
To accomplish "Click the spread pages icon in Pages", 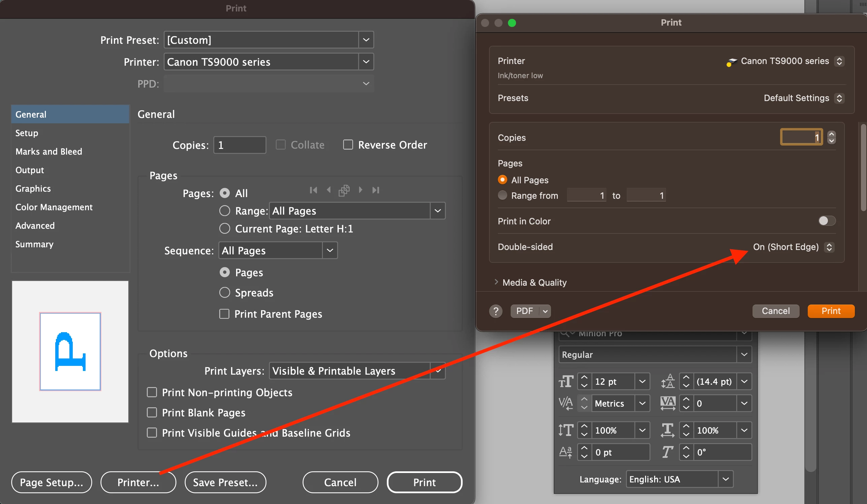I will click(344, 190).
